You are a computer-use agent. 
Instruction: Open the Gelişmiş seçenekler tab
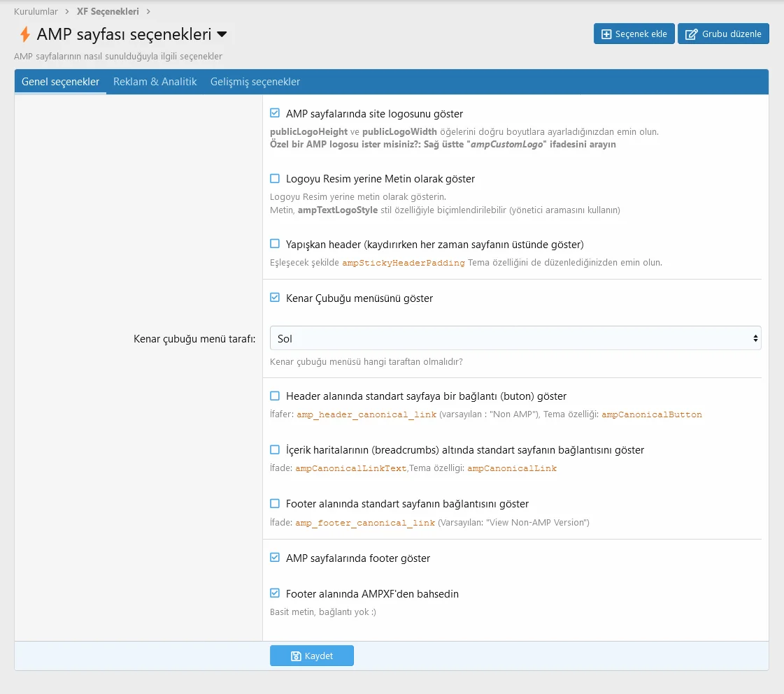coord(255,82)
